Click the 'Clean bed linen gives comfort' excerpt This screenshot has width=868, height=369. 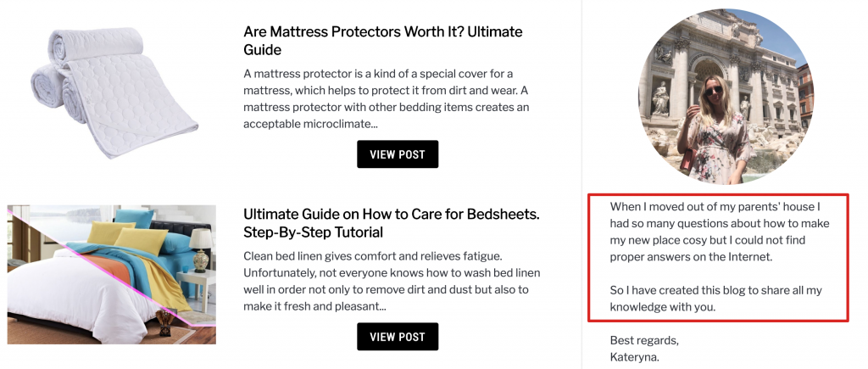point(392,281)
